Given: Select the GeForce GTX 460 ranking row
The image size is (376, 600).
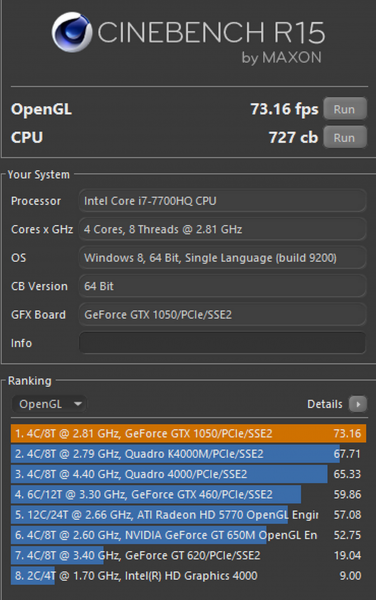Looking at the screenshot, I should point(188,494).
